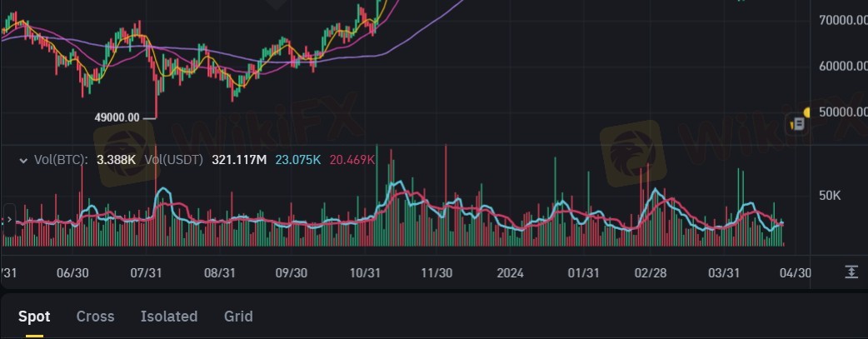Image resolution: width=868 pixels, height=339 pixels.
Task: Click the 50K volume axis label
Action: pos(831,196)
